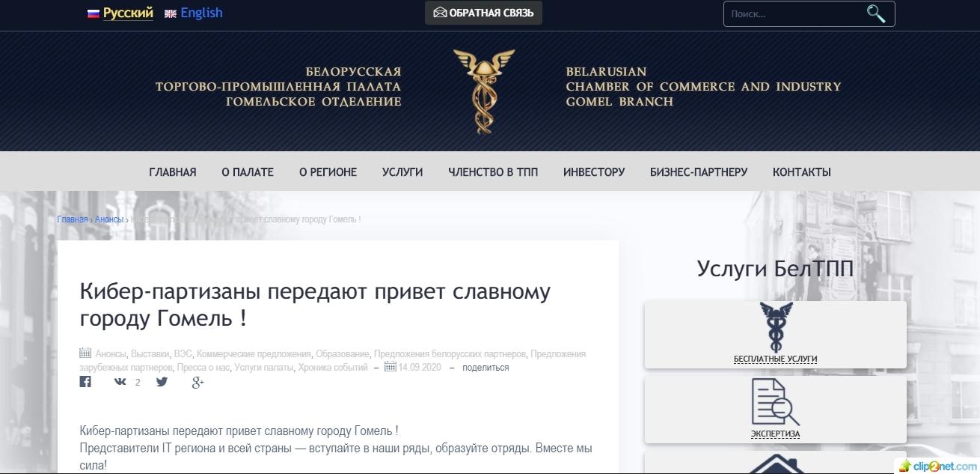Share the article via Google Plus icon
Screen dimensions: 980x474
197,383
